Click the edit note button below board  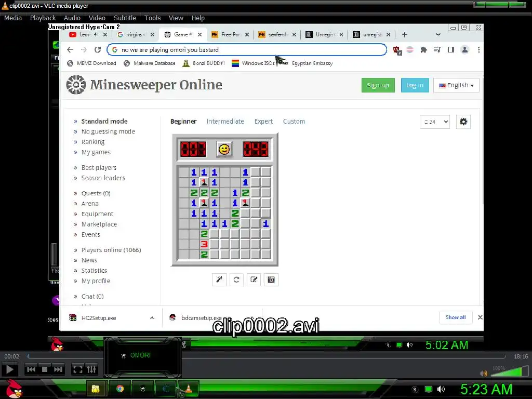coord(254,280)
